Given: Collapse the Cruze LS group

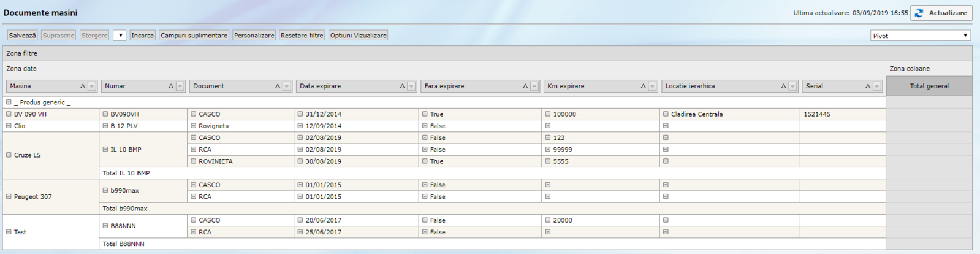Looking at the screenshot, I should [9, 155].
